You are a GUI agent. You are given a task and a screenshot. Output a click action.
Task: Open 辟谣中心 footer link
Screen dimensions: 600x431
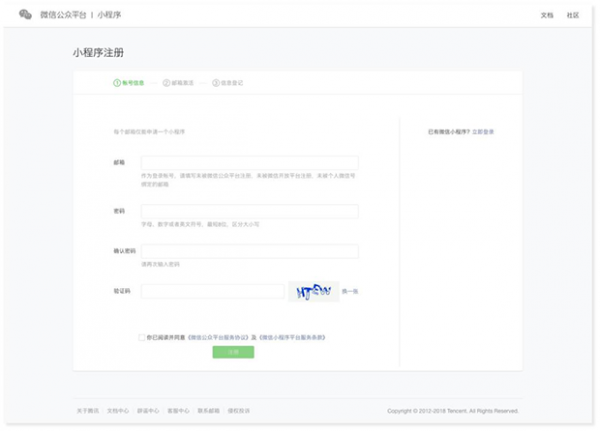coord(148,411)
